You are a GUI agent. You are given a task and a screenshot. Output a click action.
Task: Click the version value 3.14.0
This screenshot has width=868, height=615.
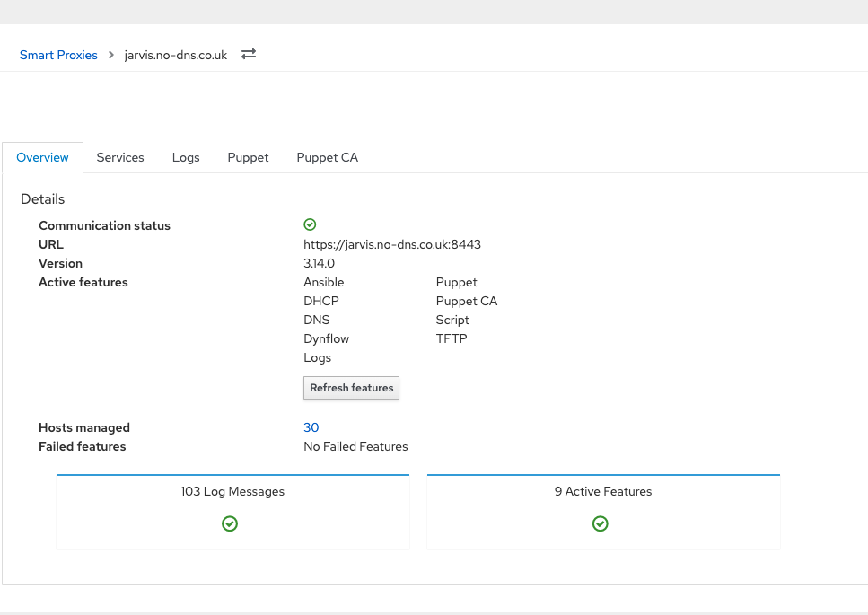tap(319, 263)
